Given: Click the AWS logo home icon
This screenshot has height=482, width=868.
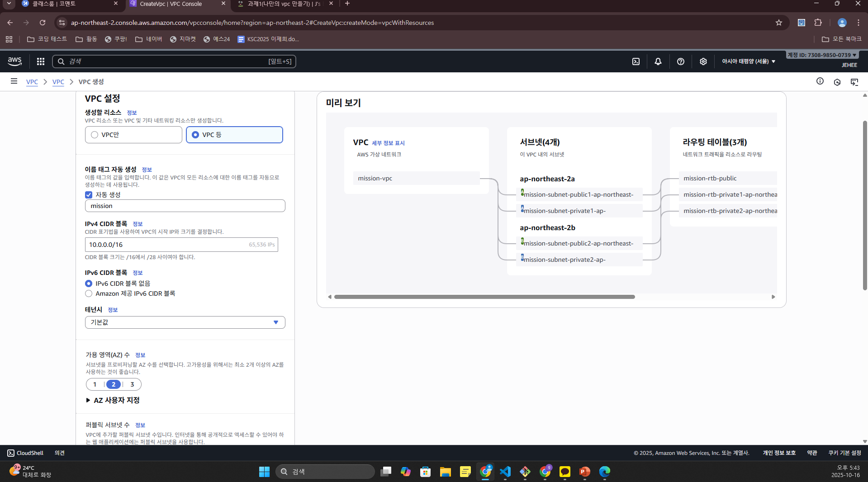Looking at the screenshot, I should [x=14, y=61].
